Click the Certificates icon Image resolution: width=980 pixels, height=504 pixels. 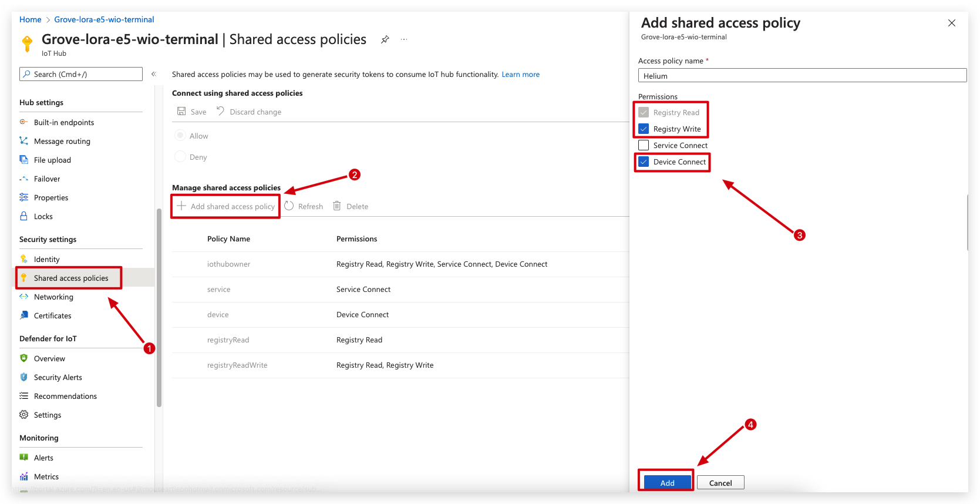coord(23,315)
